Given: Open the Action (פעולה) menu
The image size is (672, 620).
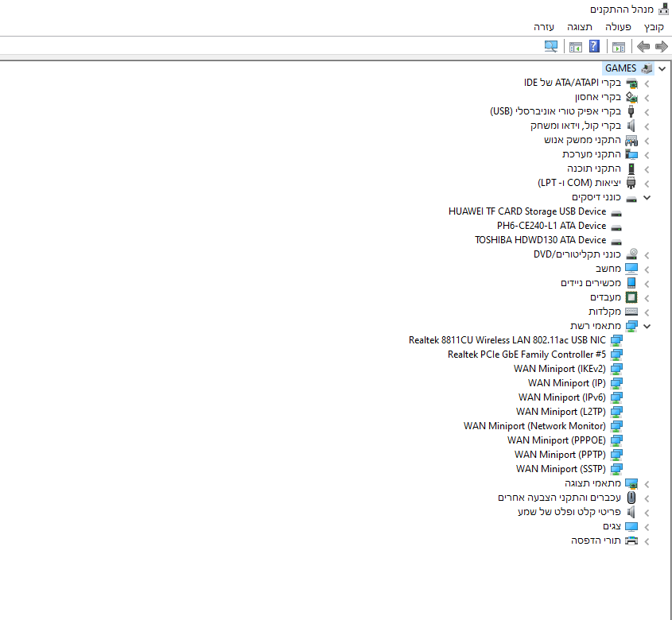Looking at the screenshot, I should point(618,27).
